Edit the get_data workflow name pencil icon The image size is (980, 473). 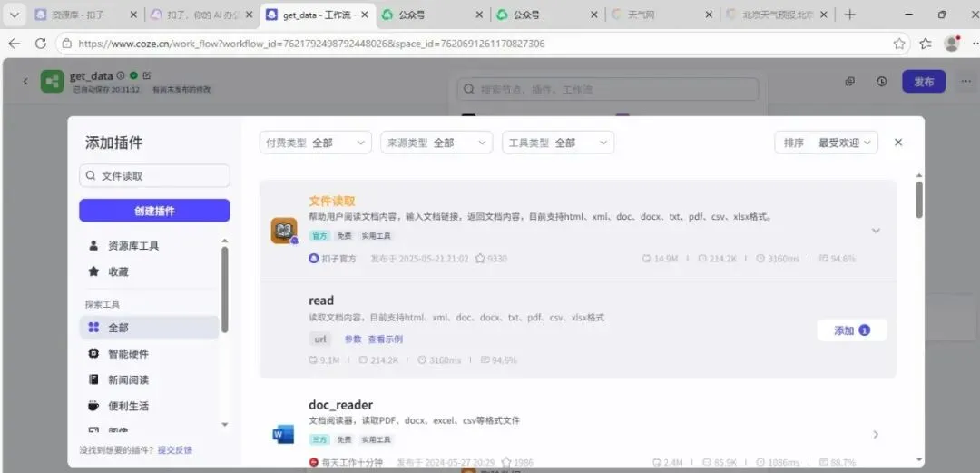147,75
